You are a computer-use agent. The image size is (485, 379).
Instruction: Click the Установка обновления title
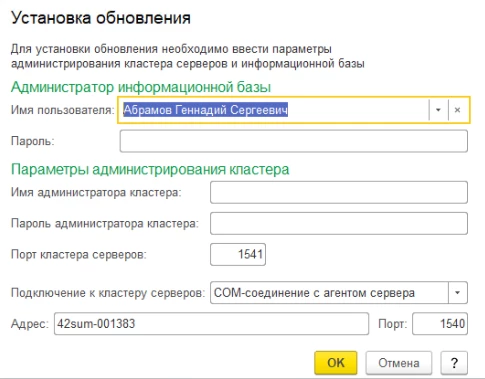click(x=101, y=18)
